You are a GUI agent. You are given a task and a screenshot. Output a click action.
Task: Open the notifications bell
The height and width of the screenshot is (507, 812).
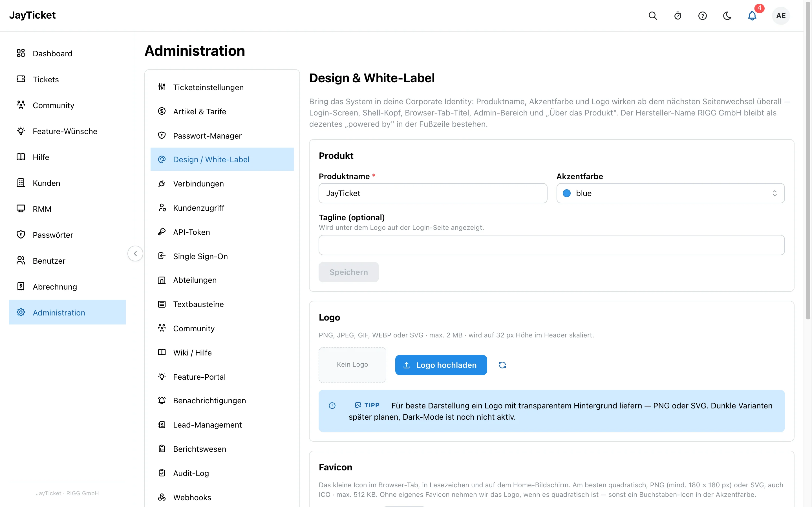pyautogui.click(x=752, y=16)
